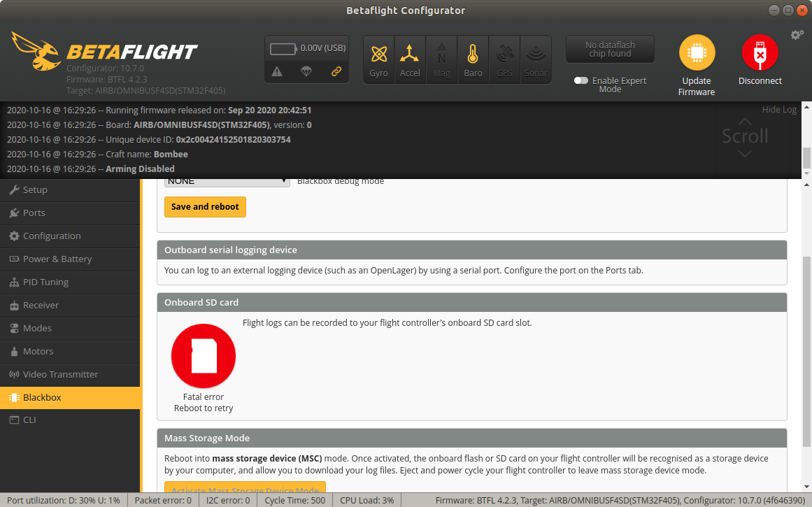This screenshot has width=812, height=507.
Task: Click the CPU Load: 3% status entry
Action: [366, 500]
